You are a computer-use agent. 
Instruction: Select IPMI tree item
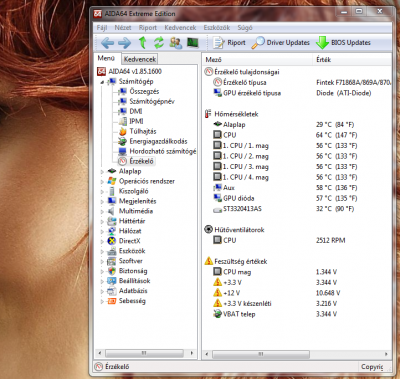coord(131,121)
